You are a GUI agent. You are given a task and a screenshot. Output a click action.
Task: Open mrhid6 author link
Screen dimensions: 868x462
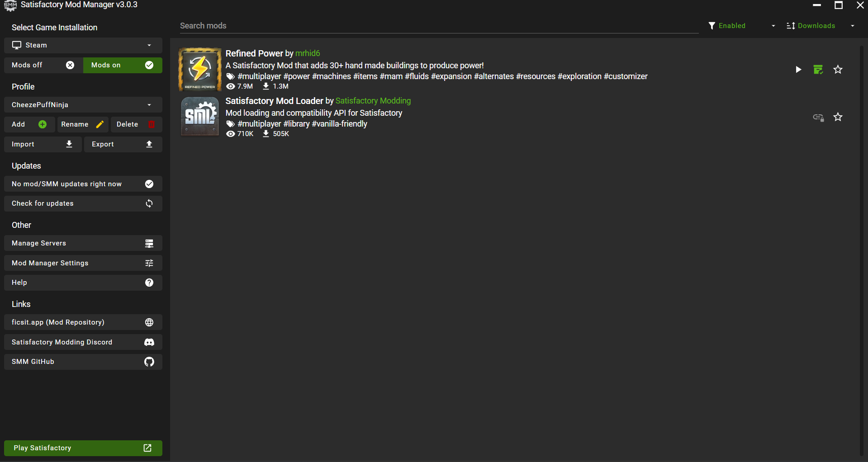coord(308,53)
